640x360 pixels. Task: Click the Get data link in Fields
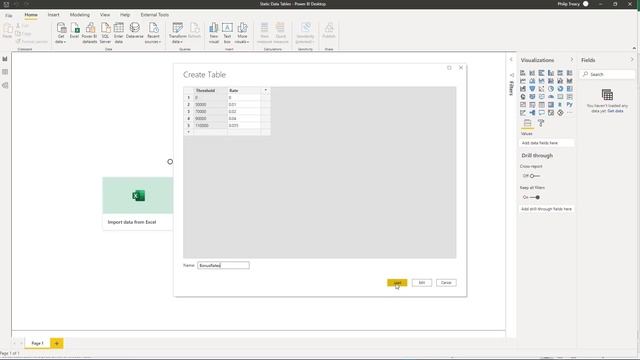[x=615, y=111]
